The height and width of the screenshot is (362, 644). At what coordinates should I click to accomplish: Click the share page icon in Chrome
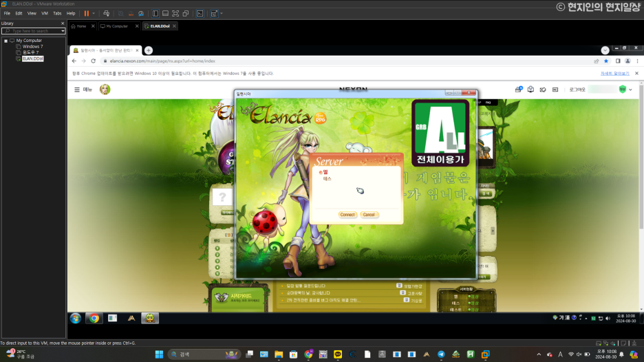(x=597, y=61)
